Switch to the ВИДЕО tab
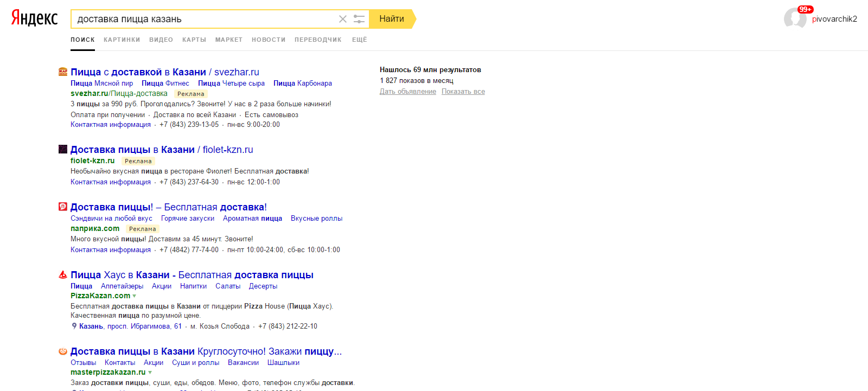868x391 pixels. point(161,40)
